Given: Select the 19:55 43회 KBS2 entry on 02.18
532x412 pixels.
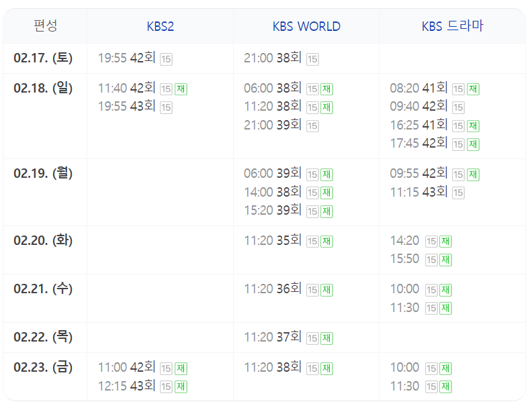Looking at the screenshot, I should tap(126, 107).
